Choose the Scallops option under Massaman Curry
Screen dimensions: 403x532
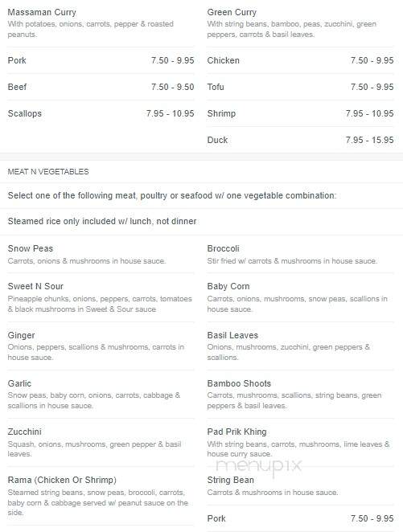(101, 113)
